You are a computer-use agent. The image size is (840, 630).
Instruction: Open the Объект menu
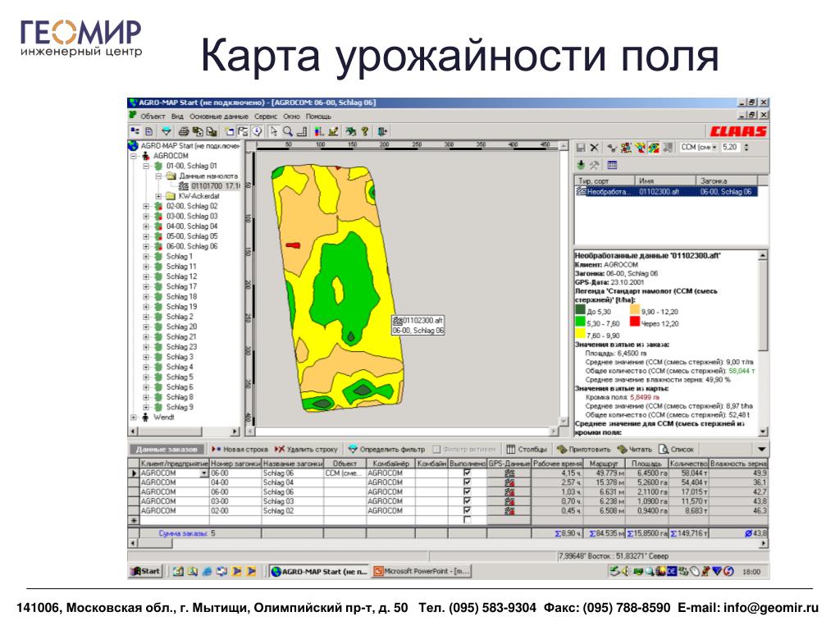[153, 116]
